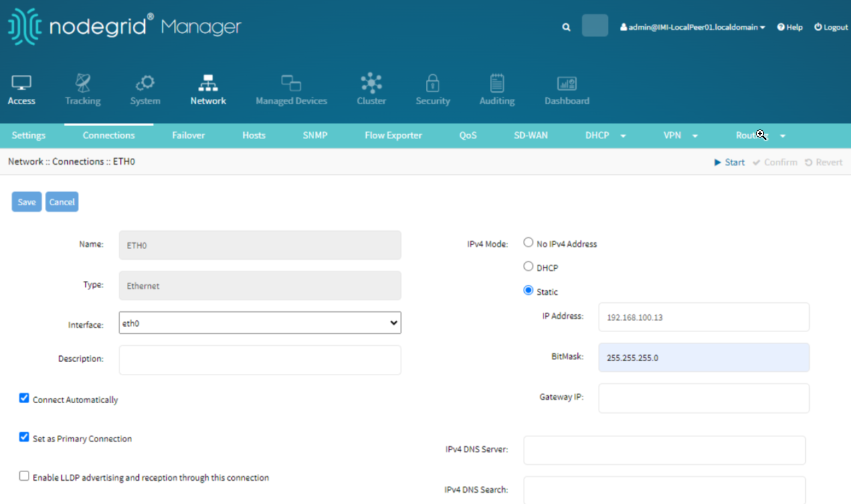Open the Interface eth0 dropdown
The height and width of the screenshot is (504, 851).
260,323
